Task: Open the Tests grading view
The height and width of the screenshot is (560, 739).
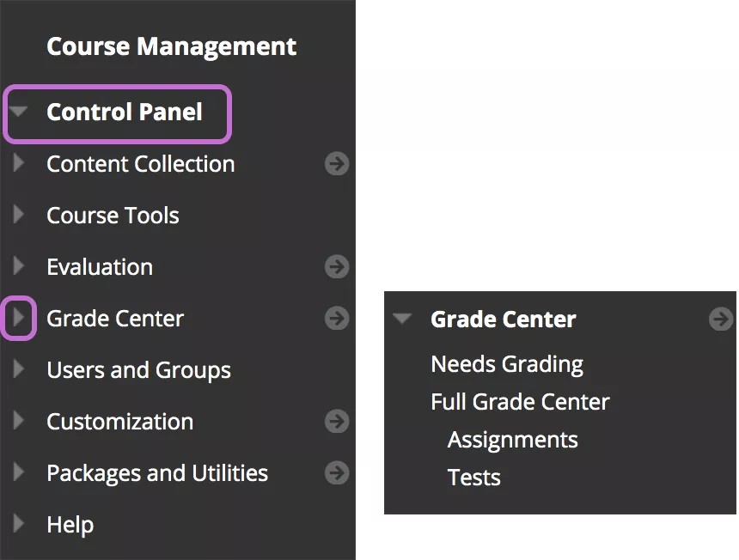Action: click(x=473, y=477)
